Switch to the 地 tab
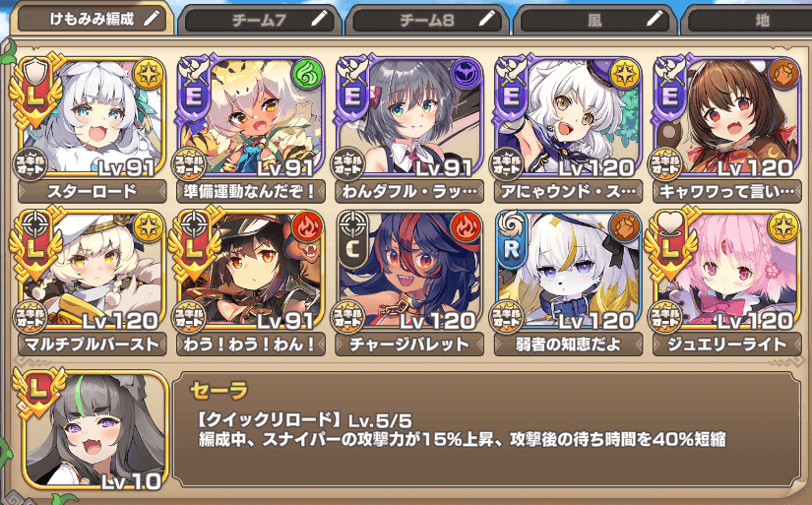Viewport: 812px width, 505px height. [747, 21]
